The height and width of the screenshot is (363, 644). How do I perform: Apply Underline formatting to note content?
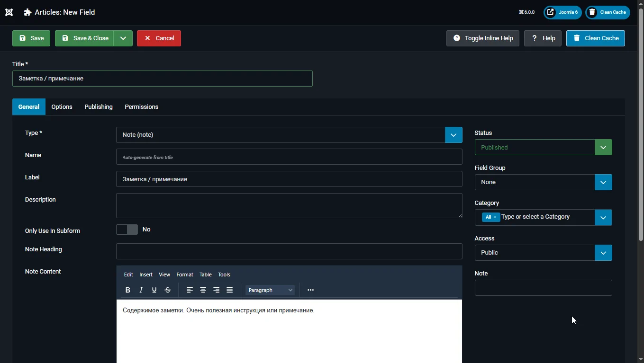coord(154,290)
